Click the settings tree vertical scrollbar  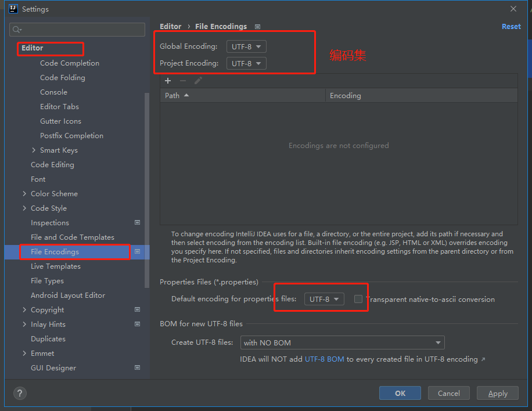(x=147, y=190)
